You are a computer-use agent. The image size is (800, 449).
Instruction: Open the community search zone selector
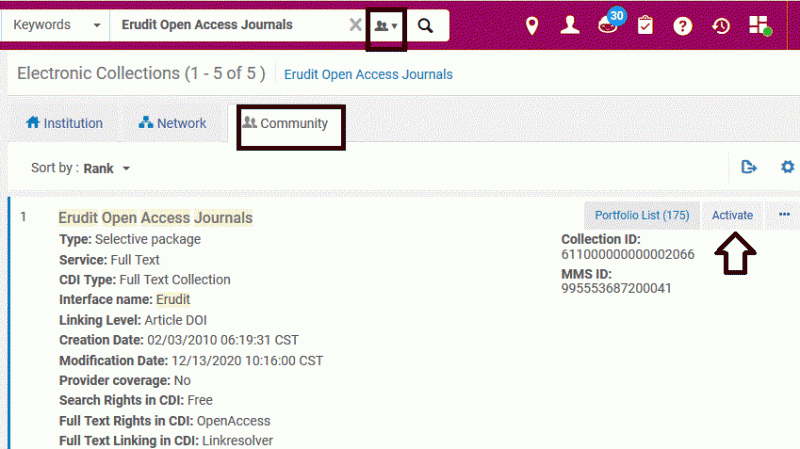click(x=386, y=26)
